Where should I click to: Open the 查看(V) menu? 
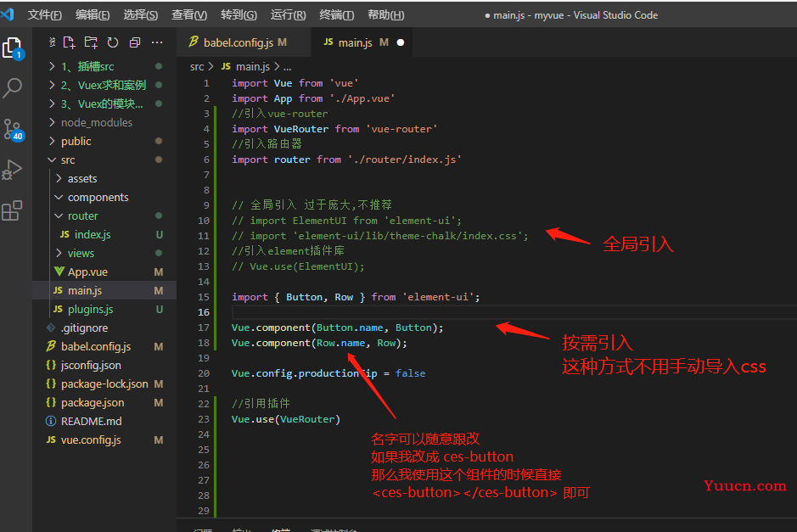[189, 14]
